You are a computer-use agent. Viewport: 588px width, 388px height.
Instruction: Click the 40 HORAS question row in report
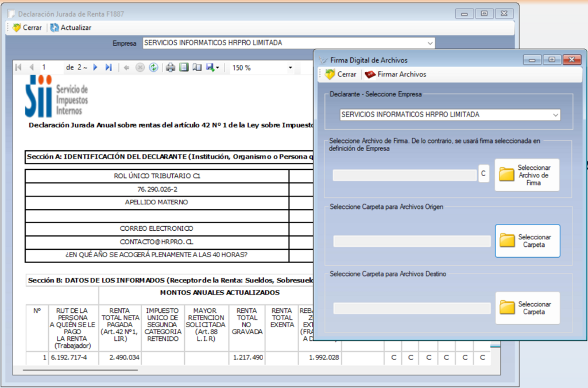(x=156, y=255)
